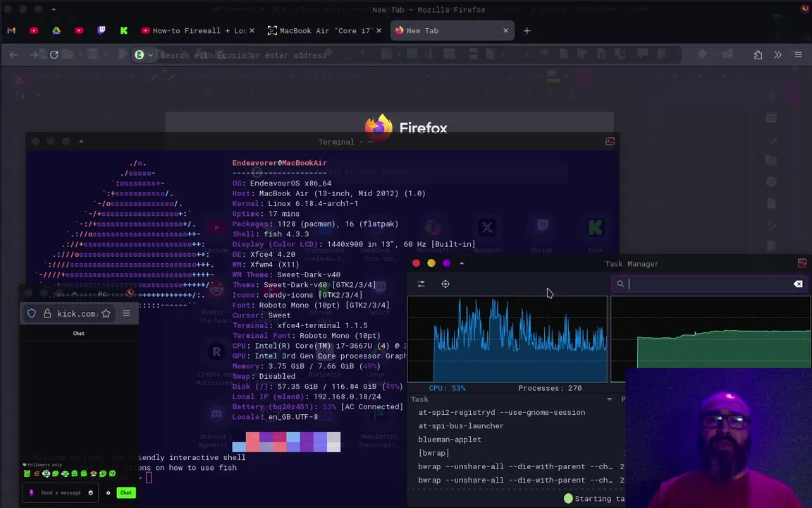The height and width of the screenshot is (508, 812).
Task: Click the padlock site info icon for kick.com
Action: pos(47,313)
